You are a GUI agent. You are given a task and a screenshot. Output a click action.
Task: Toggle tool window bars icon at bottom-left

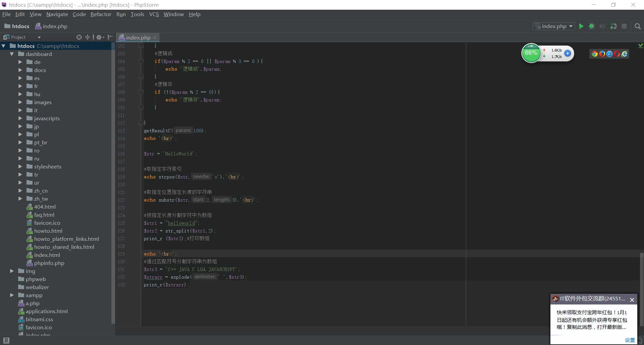(x=6, y=340)
